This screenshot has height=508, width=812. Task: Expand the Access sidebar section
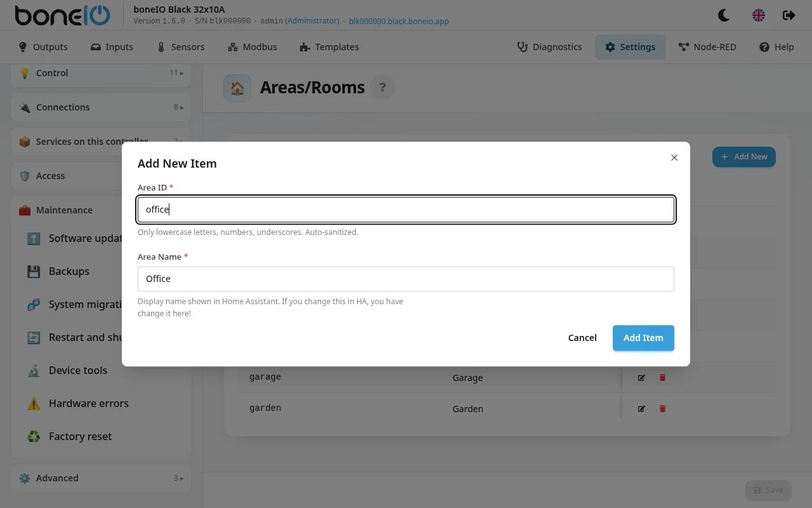click(x=101, y=176)
